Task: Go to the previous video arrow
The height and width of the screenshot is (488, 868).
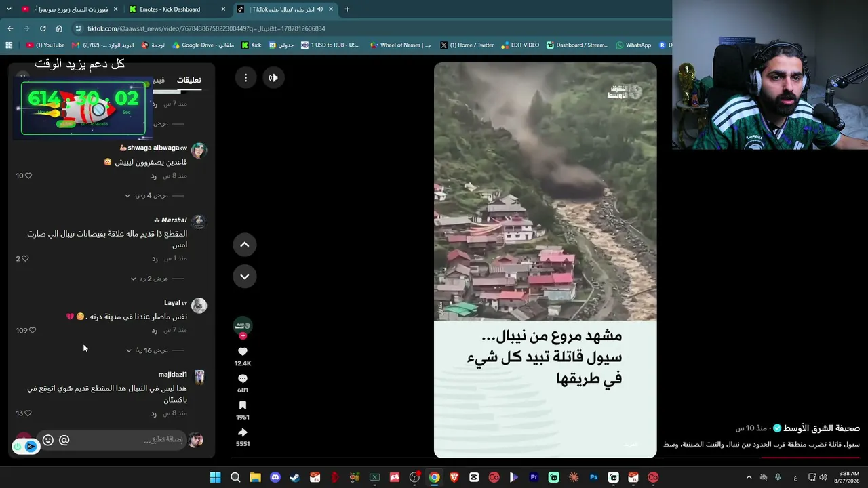Action: (x=245, y=245)
